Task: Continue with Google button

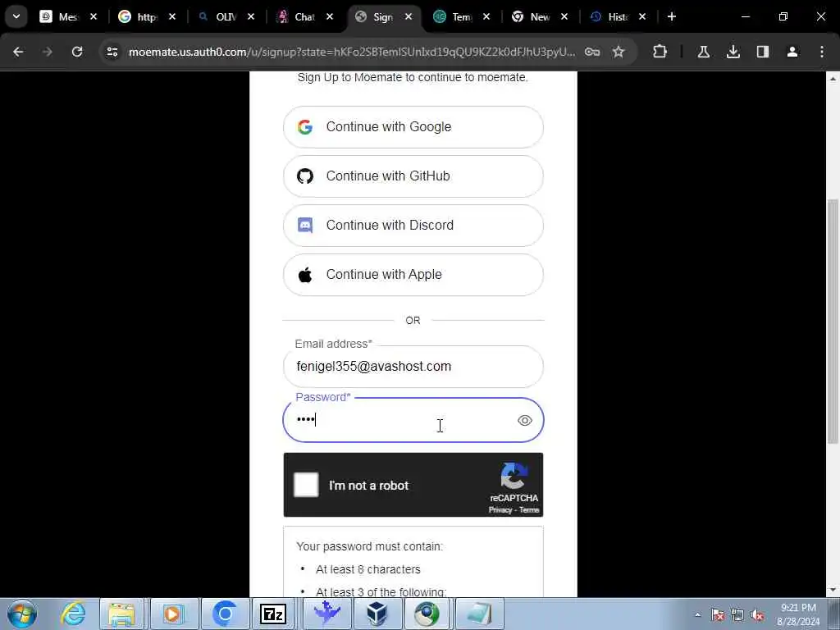Action: [413, 127]
